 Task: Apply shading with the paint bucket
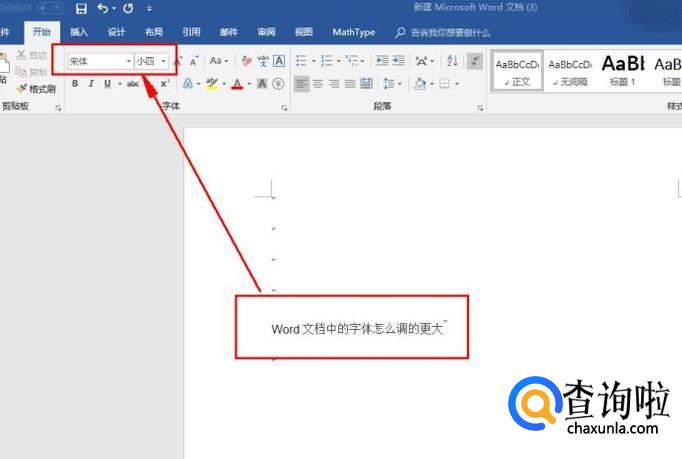click(x=420, y=83)
